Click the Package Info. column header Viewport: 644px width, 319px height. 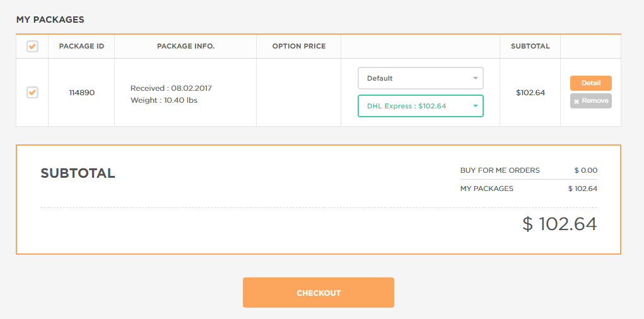[x=185, y=47]
